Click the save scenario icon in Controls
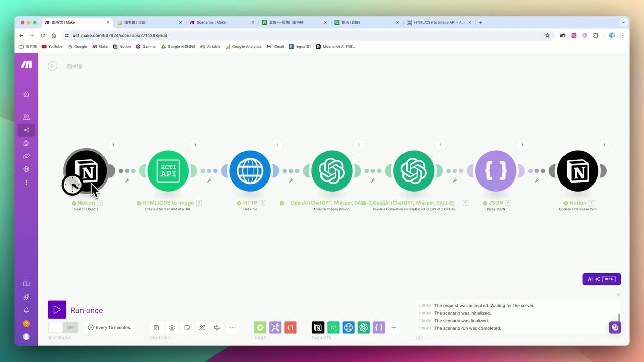Viewport: 644px width, 362px height. [156, 327]
